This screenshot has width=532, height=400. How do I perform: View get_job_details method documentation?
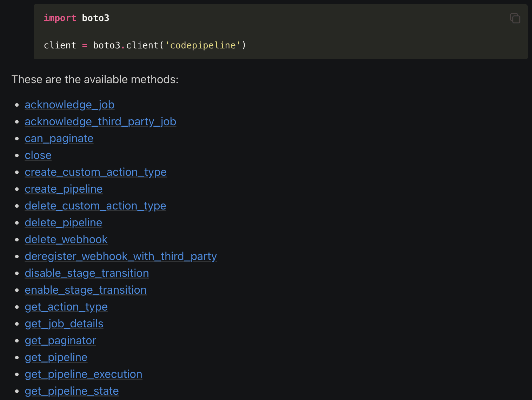click(64, 324)
